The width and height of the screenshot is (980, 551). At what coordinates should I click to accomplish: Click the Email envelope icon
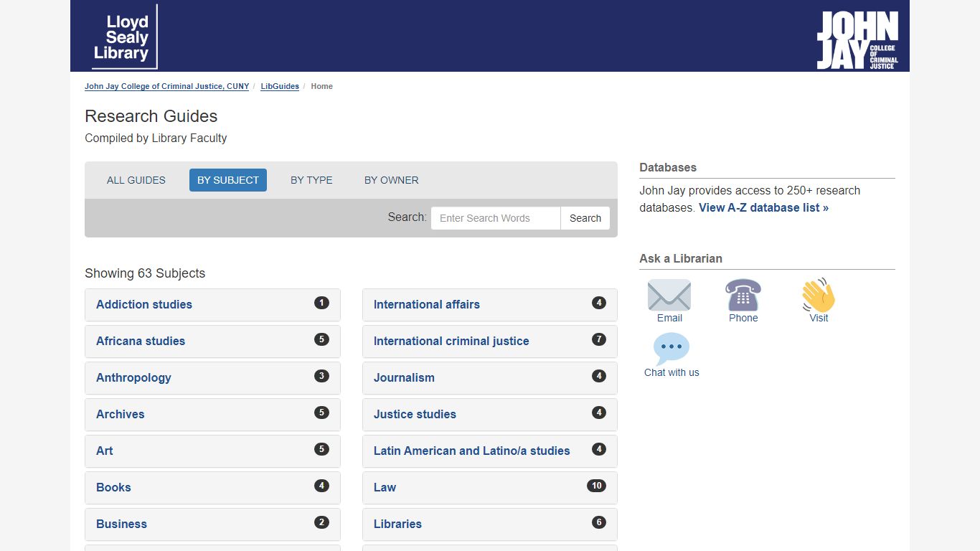(669, 295)
